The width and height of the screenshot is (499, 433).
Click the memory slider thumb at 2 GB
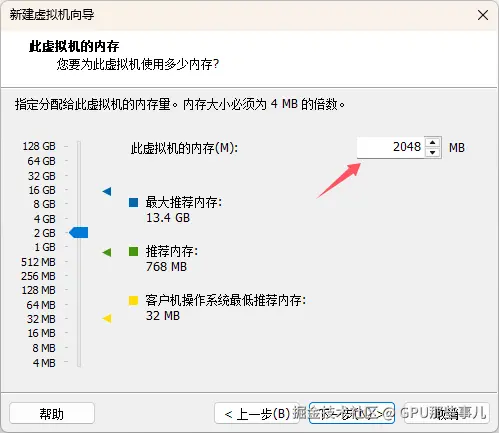pos(79,233)
